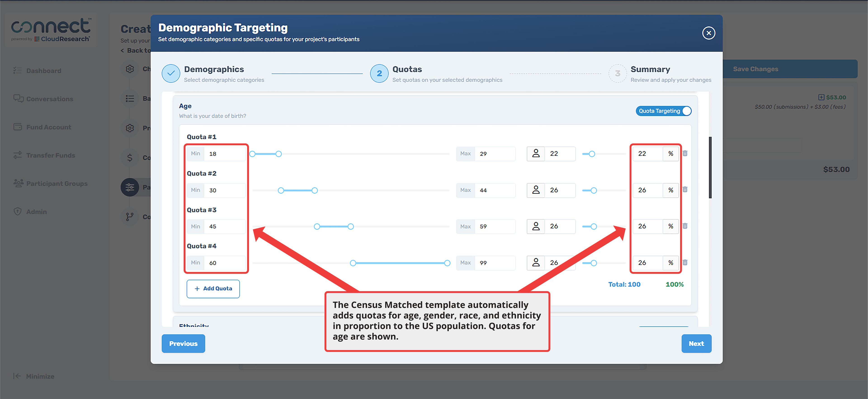Click the Back to link behind the dialog
Viewport: 868px width, 399px height.
(136, 51)
